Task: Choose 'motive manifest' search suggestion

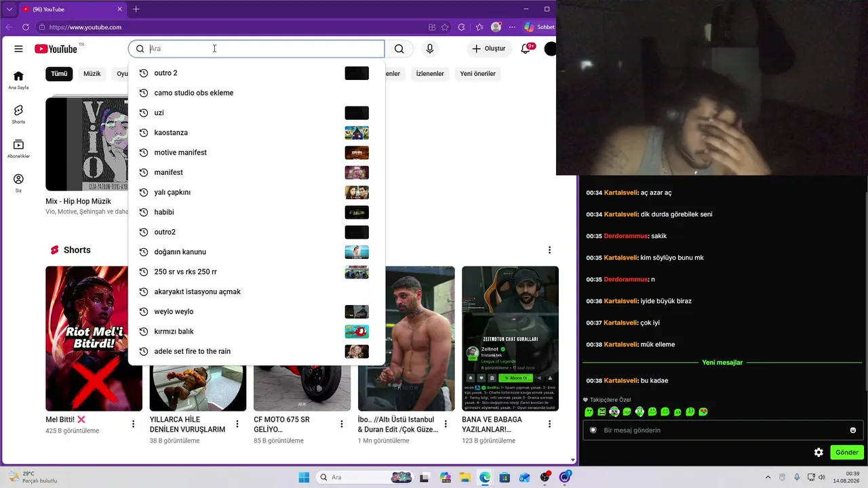Action: [256, 152]
